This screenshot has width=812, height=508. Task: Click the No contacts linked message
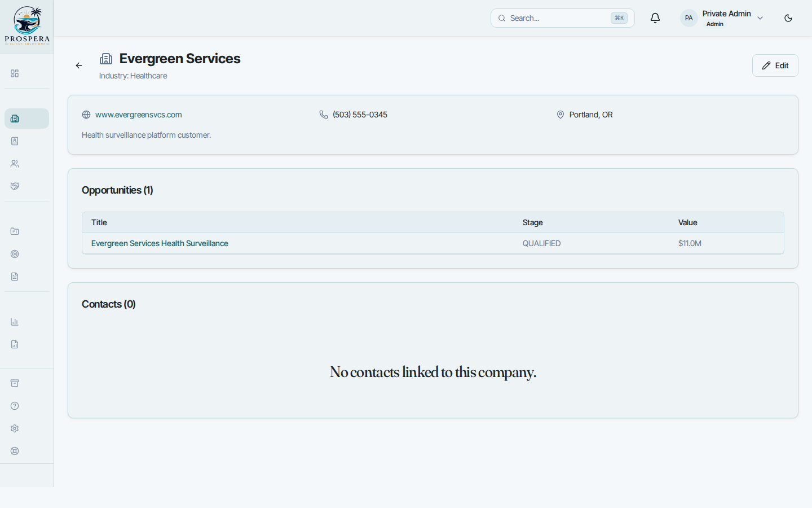[x=433, y=372]
